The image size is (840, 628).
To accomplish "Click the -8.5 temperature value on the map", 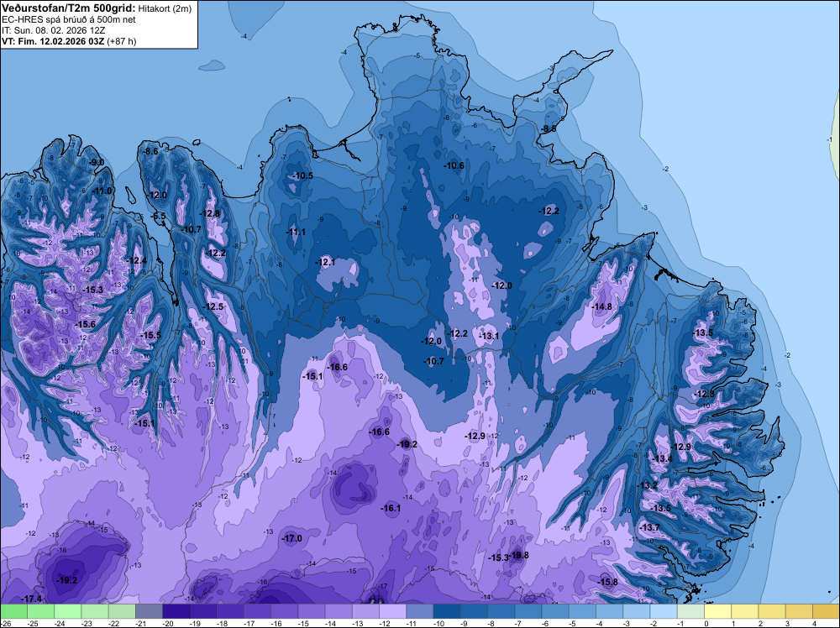I will point(549,129).
